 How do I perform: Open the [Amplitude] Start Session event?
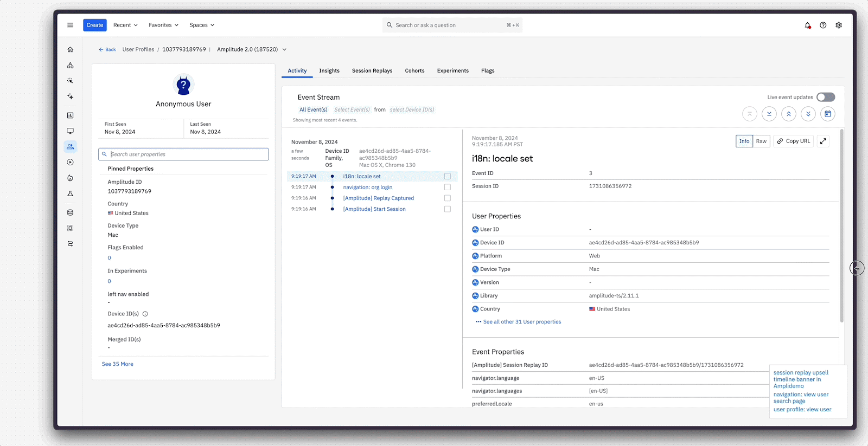374,209
